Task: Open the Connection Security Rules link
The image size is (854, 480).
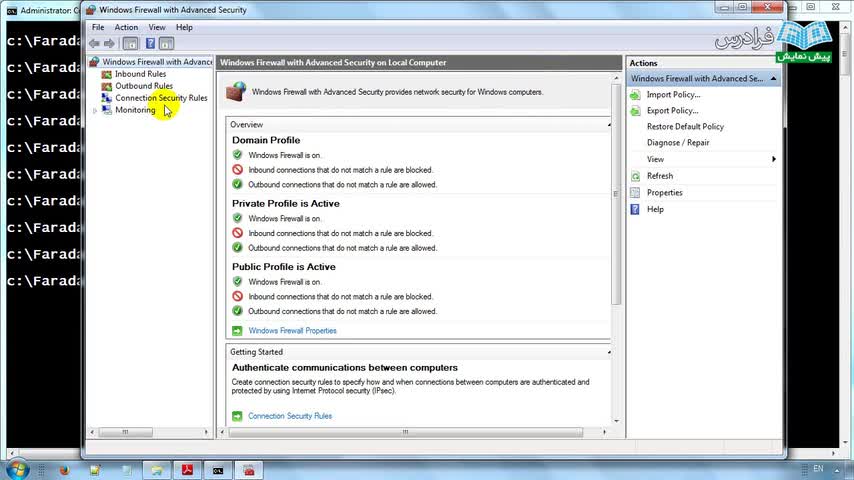Action: coord(290,416)
